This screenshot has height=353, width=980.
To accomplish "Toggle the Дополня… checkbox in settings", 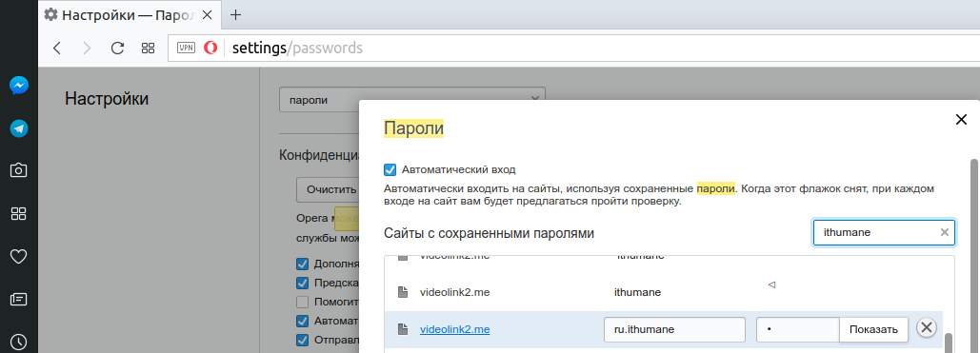I will pyautogui.click(x=303, y=264).
